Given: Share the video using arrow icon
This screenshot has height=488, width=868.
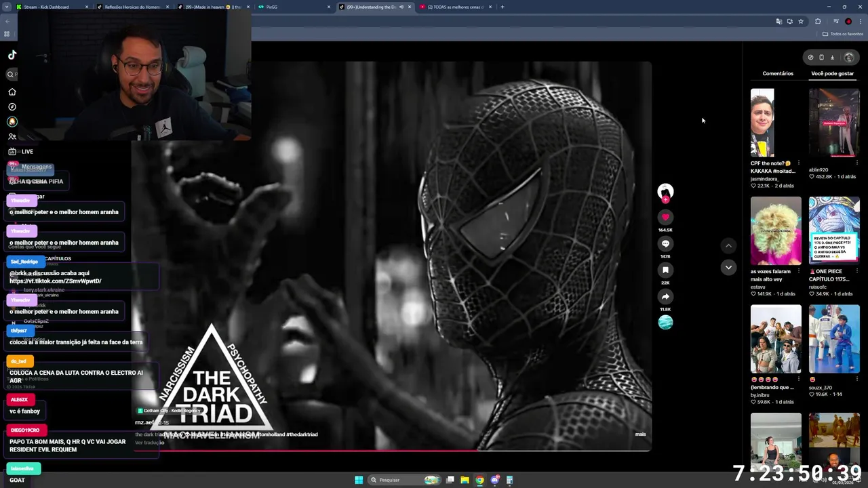Looking at the screenshot, I should [665, 296].
